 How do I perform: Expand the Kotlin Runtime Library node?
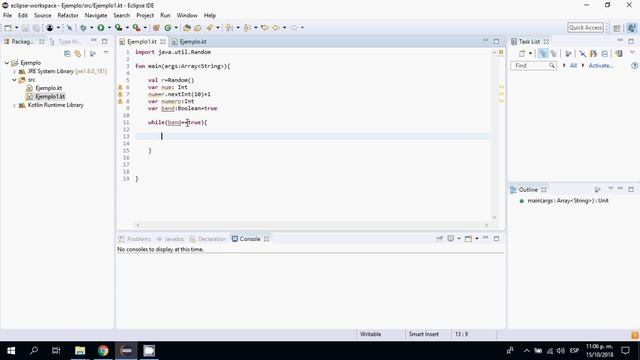pos(14,105)
